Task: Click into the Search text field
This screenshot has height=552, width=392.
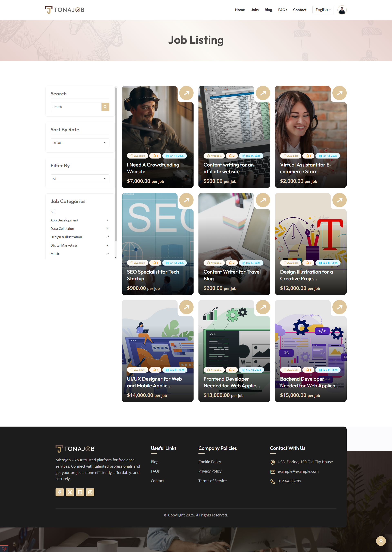Action: point(76,107)
